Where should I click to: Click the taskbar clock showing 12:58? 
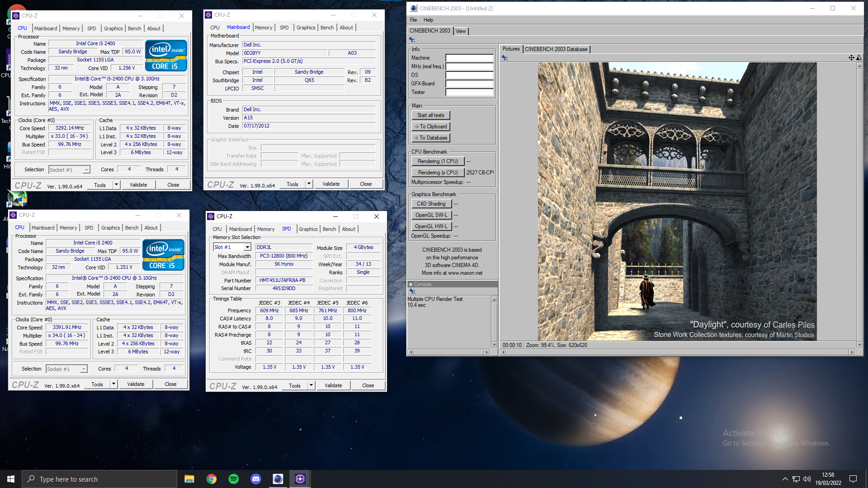(828, 479)
